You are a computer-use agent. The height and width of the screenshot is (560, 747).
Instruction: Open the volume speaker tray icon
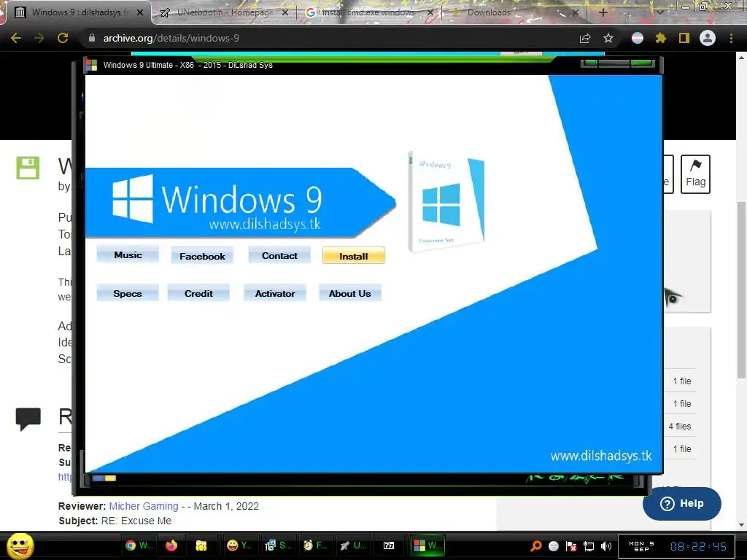(x=606, y=546)
